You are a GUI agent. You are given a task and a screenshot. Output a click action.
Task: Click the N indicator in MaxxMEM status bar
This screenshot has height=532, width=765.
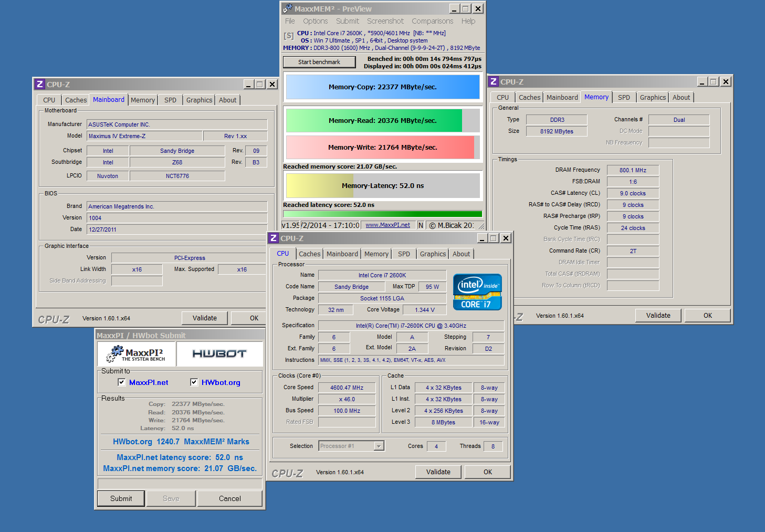(x=421, y=225)
